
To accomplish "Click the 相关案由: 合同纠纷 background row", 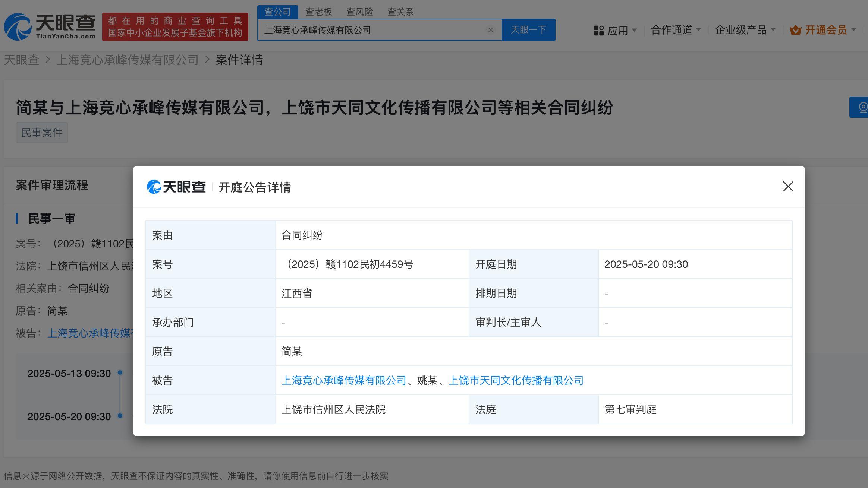I will [x=62, y=288].
